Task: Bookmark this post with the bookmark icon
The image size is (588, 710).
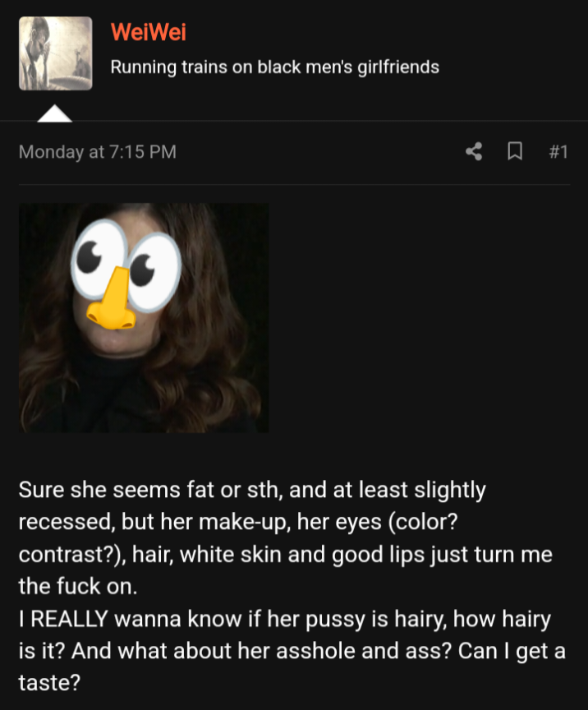Action: [x=515, y=151]
